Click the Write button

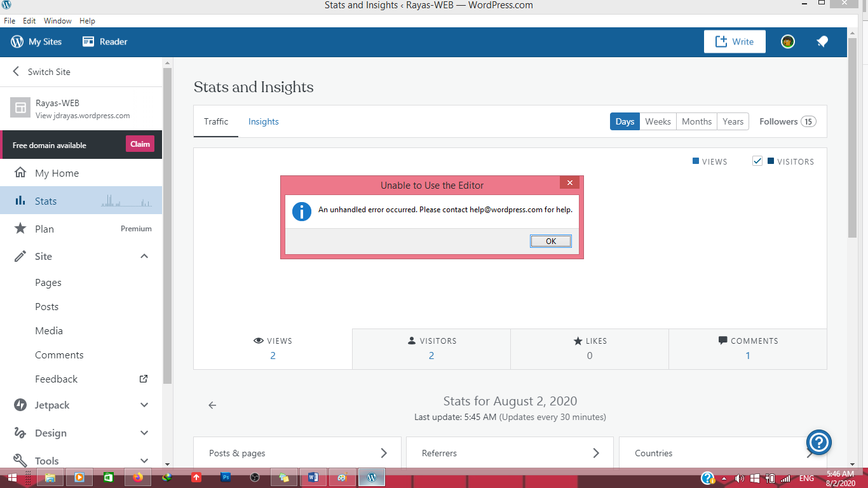[735, 41]
